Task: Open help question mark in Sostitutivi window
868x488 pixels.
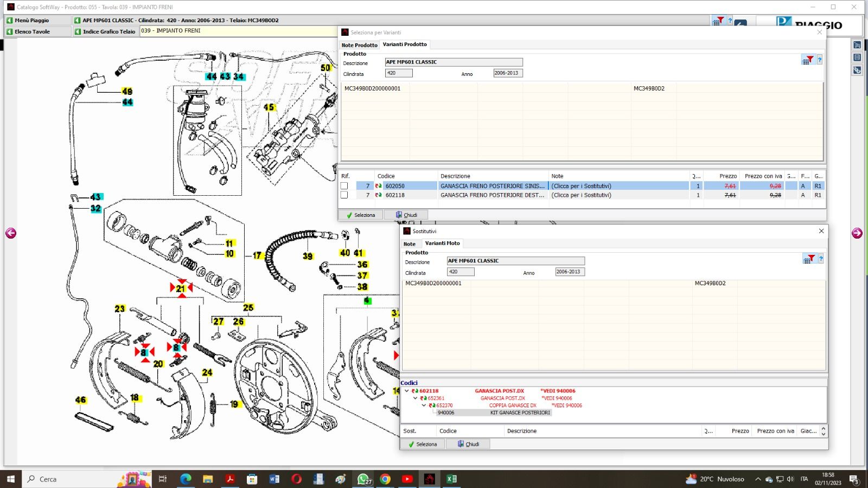Action: point(821,259)
